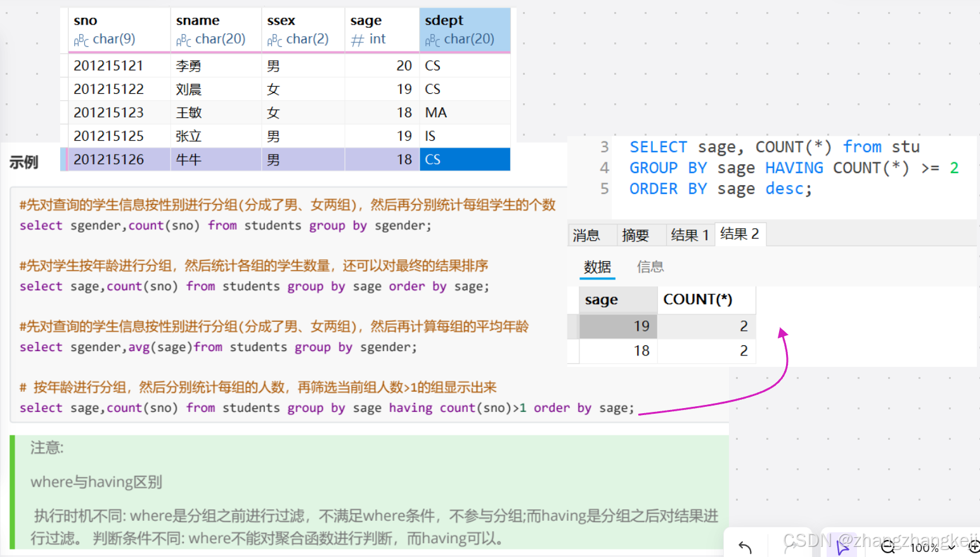Click the undo arrow icon
980x557 pixels.
click(745, 545)
